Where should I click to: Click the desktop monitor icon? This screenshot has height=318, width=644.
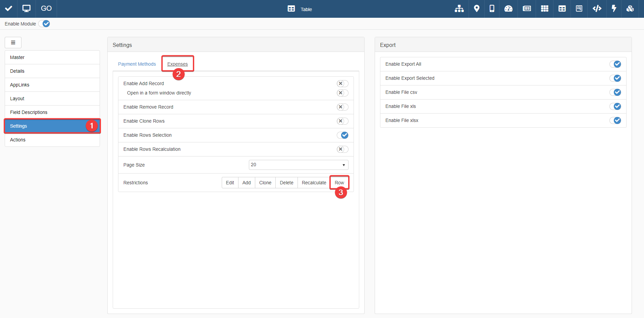point(26,9)
